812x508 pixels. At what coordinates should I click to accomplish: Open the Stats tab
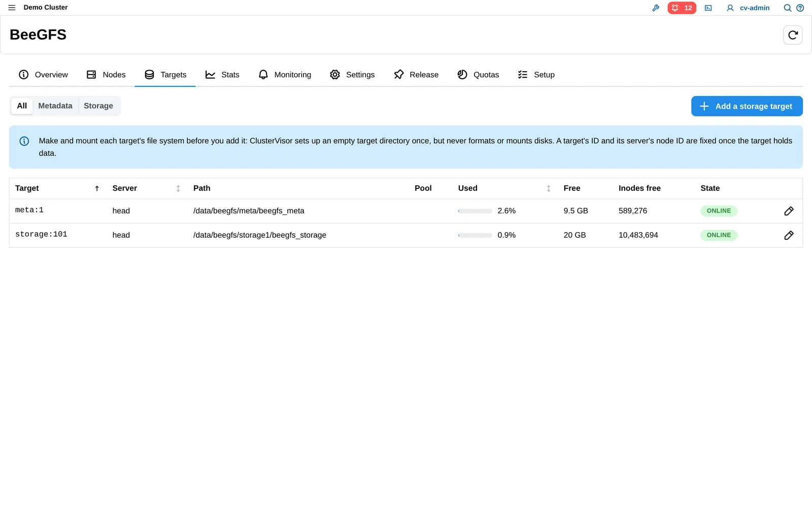pos(222,75)
